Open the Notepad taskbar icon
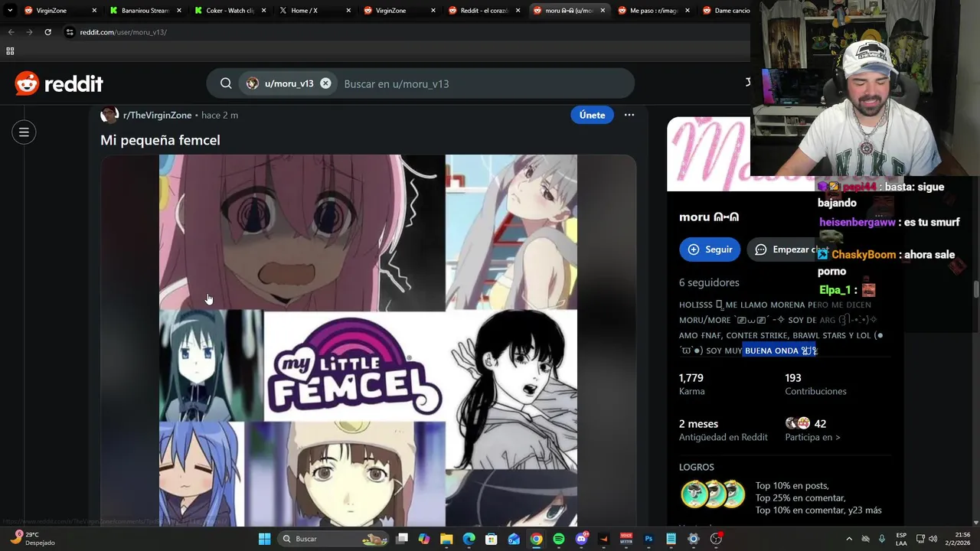Image resolution: width=980 pixels, height=551 pixels. [671, 539]
